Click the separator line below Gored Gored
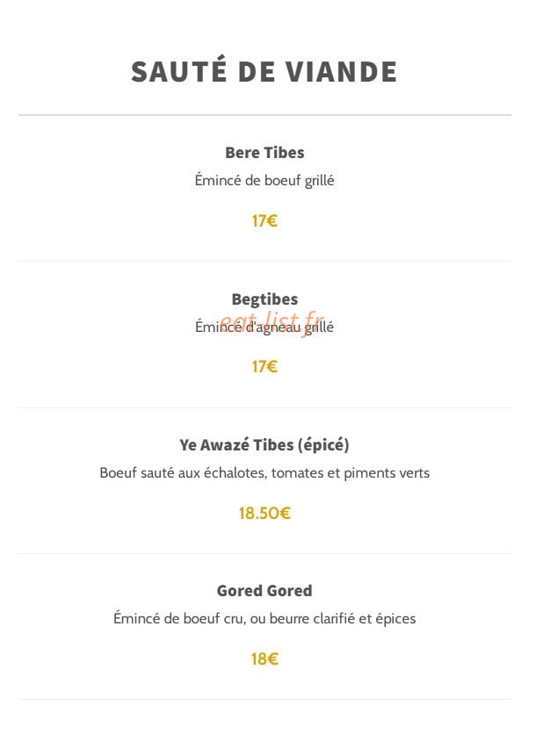 click(264, 700)
